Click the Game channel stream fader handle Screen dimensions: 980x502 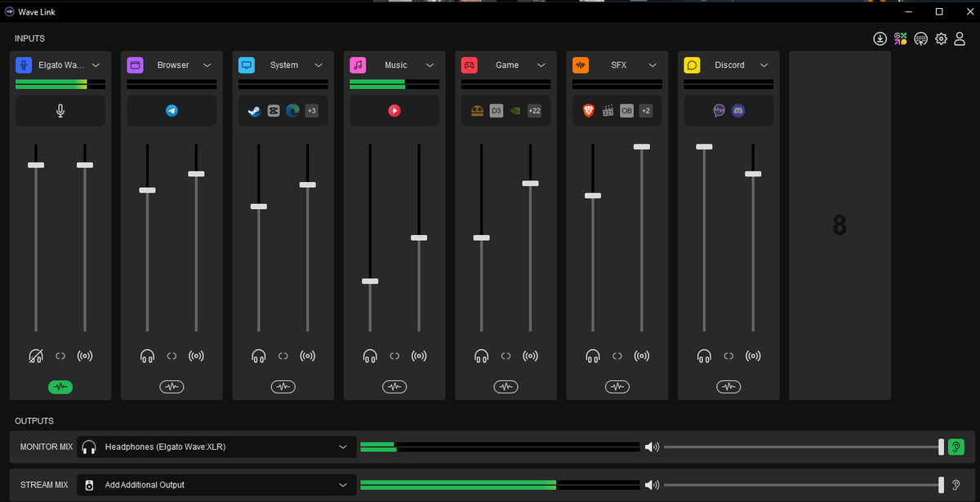coord(531,183)
